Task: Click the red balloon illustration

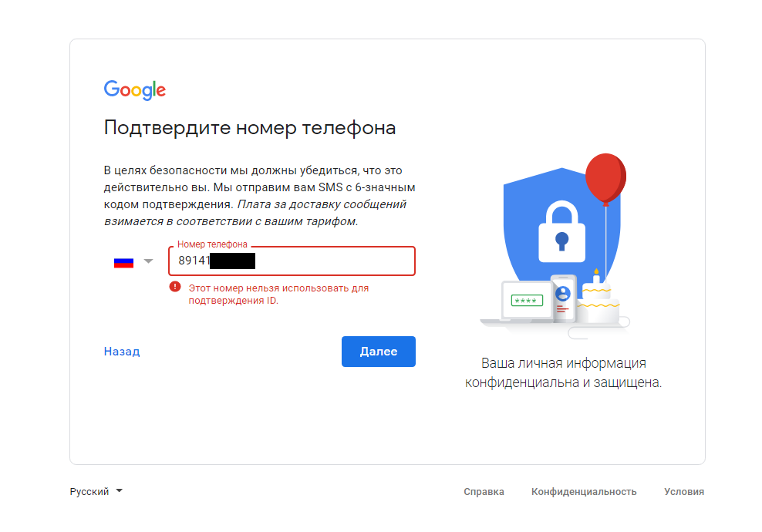Action: pos(605,177)
